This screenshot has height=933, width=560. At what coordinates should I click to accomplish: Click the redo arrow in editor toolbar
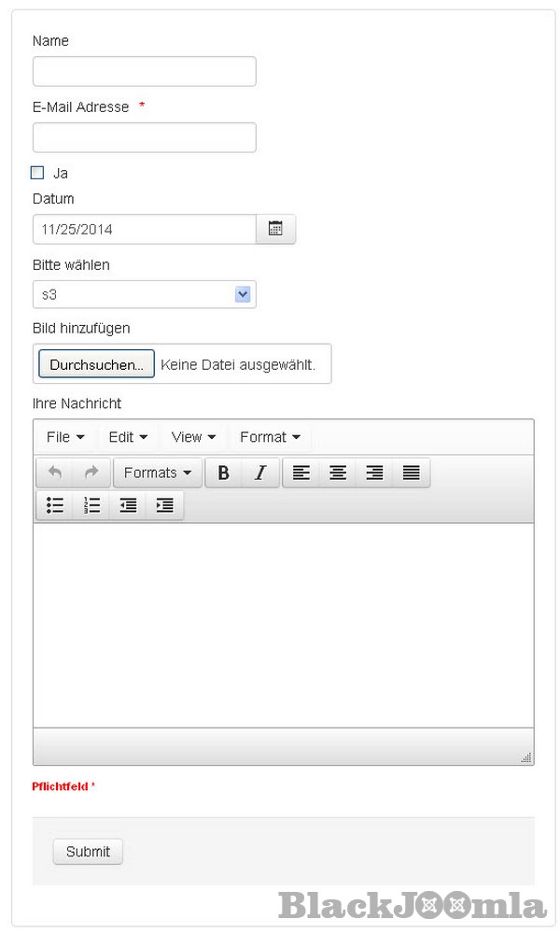(x=91, y=473)
